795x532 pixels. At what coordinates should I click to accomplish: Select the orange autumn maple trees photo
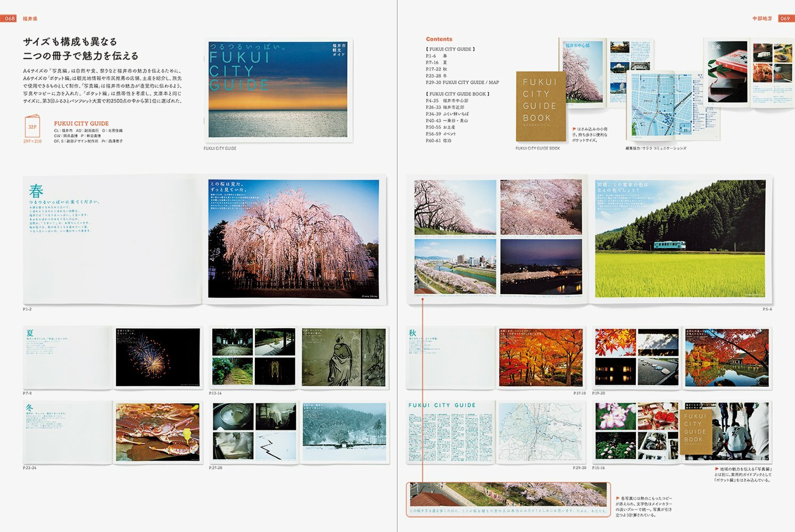(x=541, y=358)
